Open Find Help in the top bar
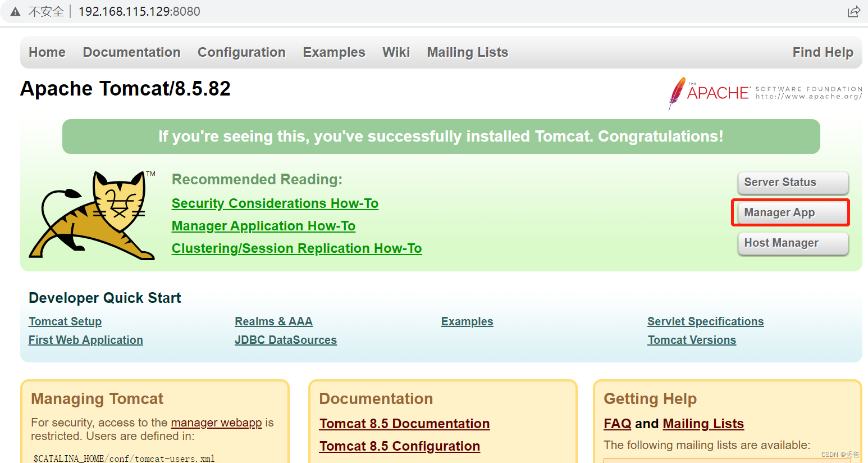 [823, 52]
